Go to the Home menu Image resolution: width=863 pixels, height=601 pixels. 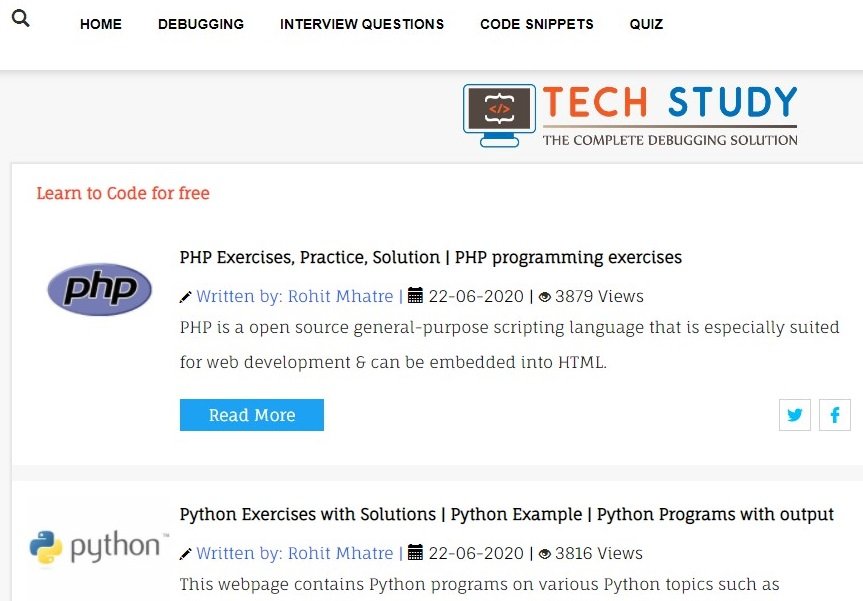(x=101, y=24)
